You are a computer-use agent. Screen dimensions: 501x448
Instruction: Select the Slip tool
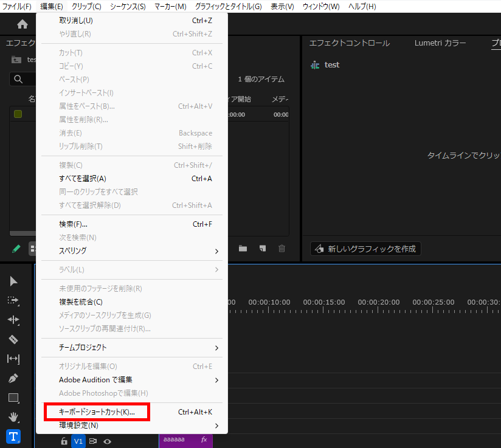tap(13, 359)
